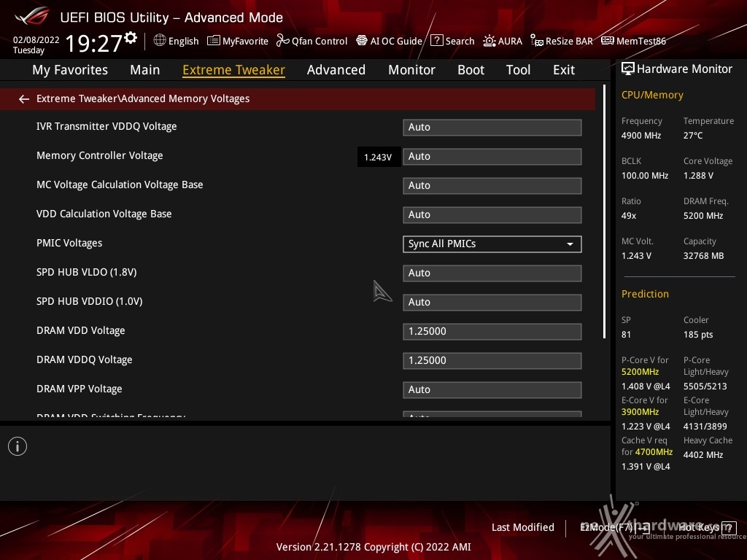Click the VDD Calculation Voltage Base field

click(x=492, y=215)
